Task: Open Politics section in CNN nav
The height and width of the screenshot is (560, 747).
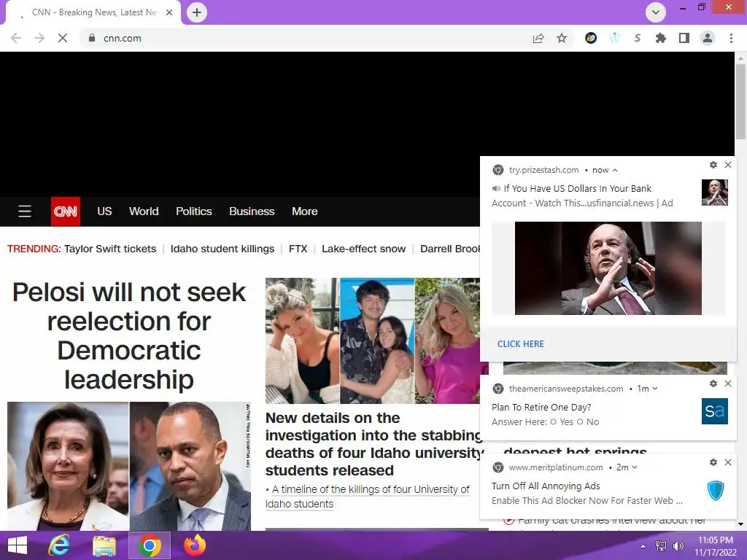Action: 194,211
